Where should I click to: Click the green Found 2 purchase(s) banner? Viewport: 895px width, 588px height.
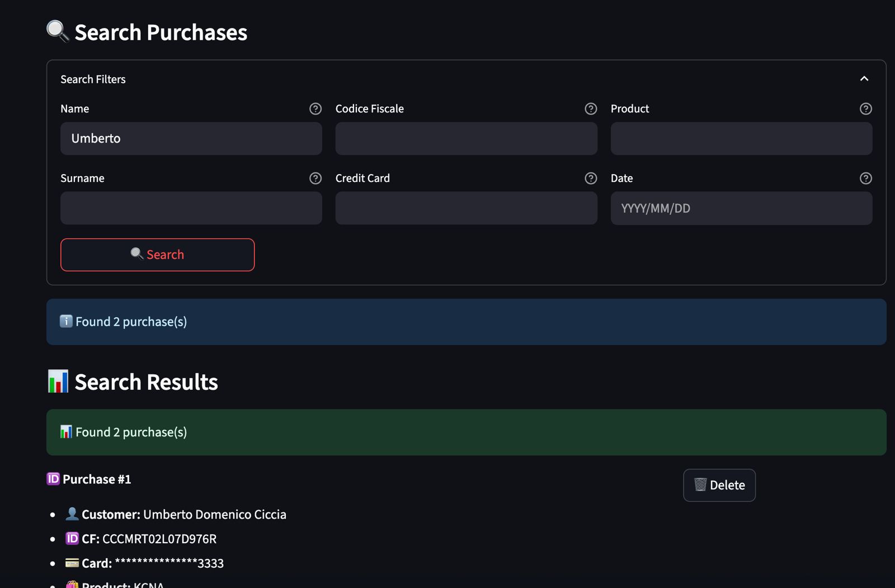466,432
